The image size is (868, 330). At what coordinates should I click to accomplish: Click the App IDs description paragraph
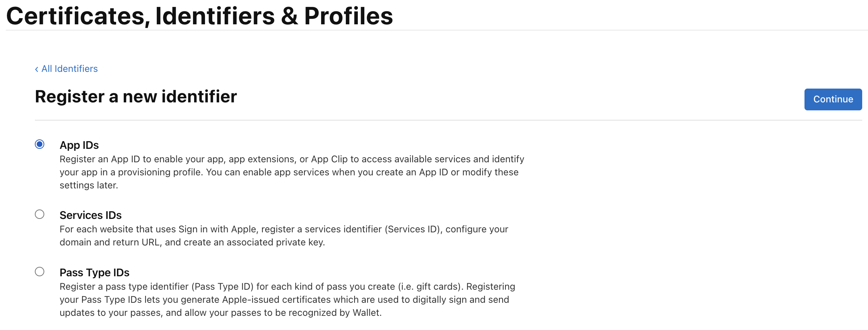[x=292, y=172]
